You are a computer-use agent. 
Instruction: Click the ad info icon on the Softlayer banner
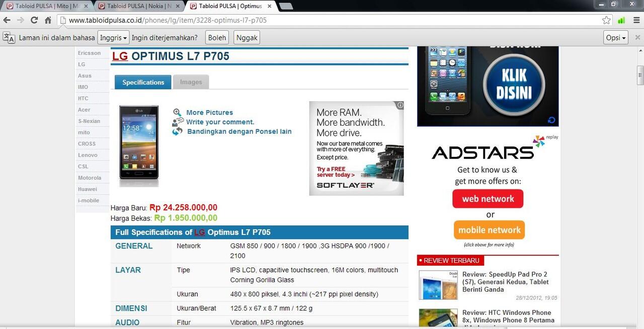[x=400, y=105]
